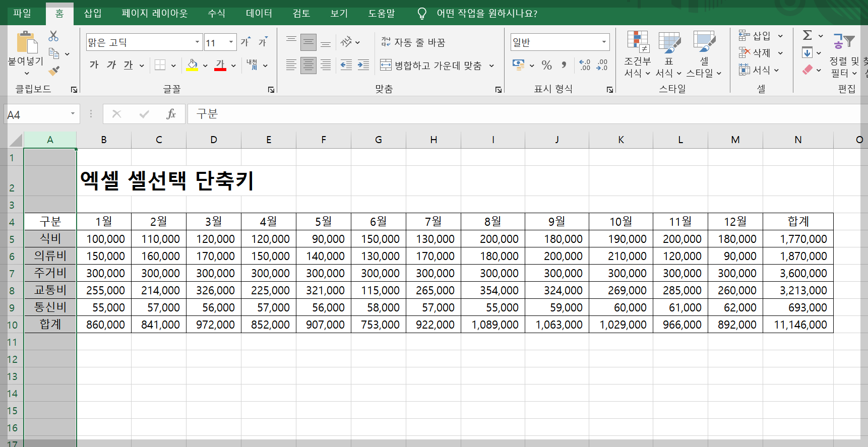Click decrease decimal icon
The image size is (868, 447).
point(602,65)
